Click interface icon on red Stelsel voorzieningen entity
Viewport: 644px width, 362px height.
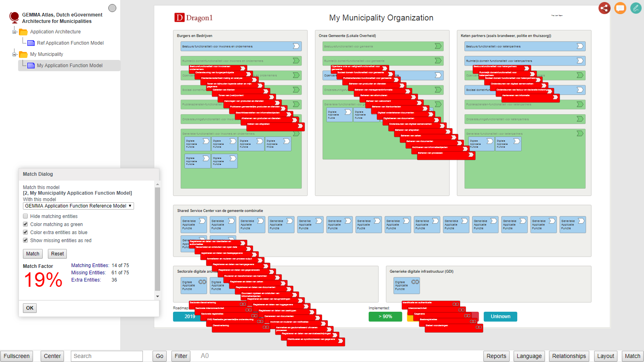coord(479,327)
